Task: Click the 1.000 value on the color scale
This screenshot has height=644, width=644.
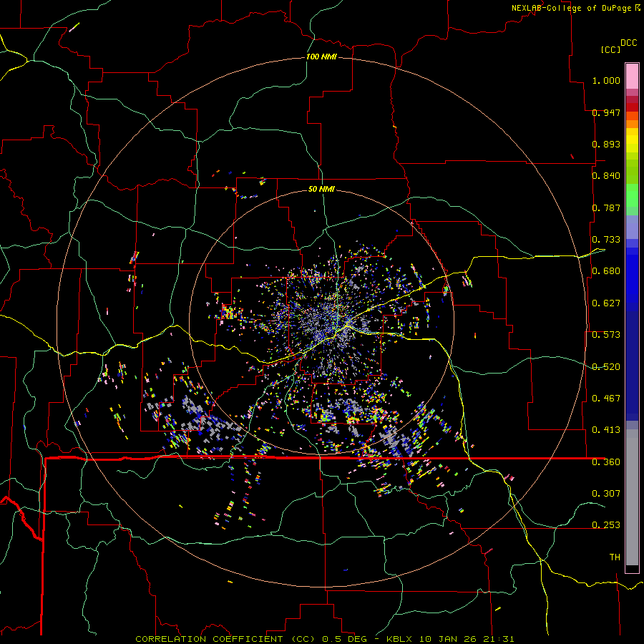Action: [606, 80]
